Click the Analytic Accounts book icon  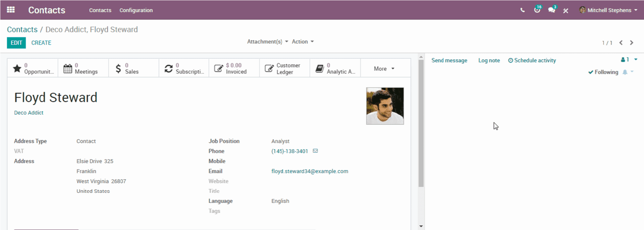pyautogui.click(x=320, y=68)
